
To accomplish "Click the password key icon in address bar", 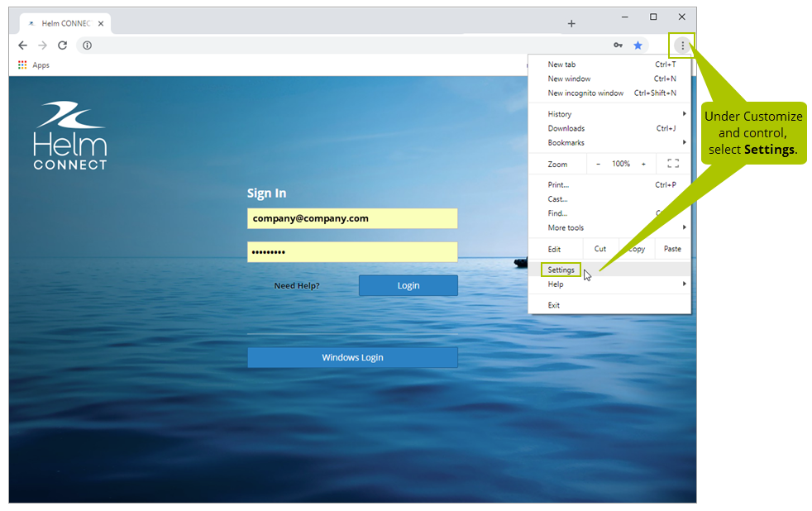I will click(619, 45).
